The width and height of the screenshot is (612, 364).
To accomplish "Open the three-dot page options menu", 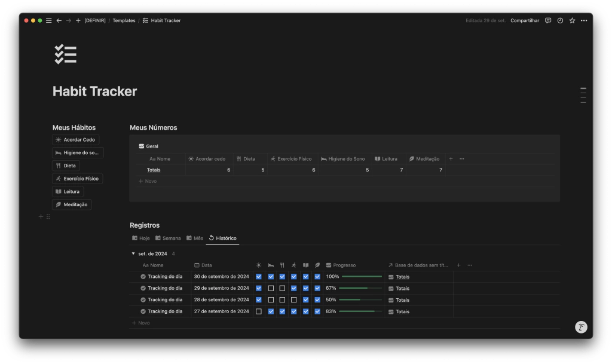I will 584,20.
